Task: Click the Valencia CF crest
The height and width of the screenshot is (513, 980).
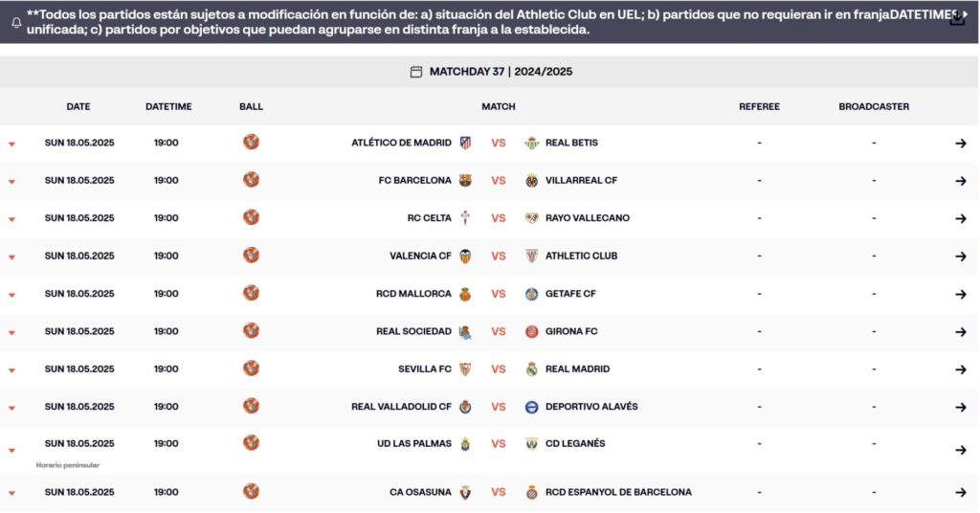Action: [x=466, y=256]
